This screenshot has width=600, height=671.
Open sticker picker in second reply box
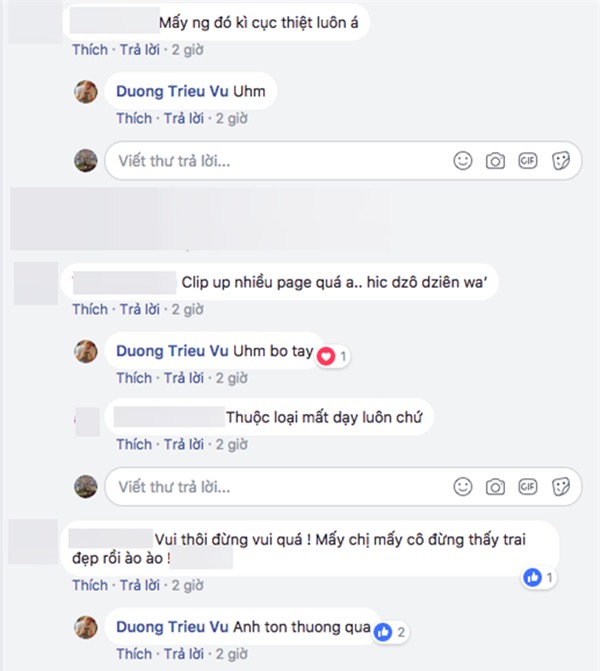point(561,487)
